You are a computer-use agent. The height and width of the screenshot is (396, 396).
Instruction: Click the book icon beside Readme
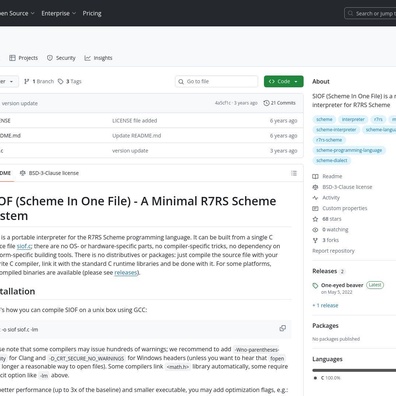[315, 176]
